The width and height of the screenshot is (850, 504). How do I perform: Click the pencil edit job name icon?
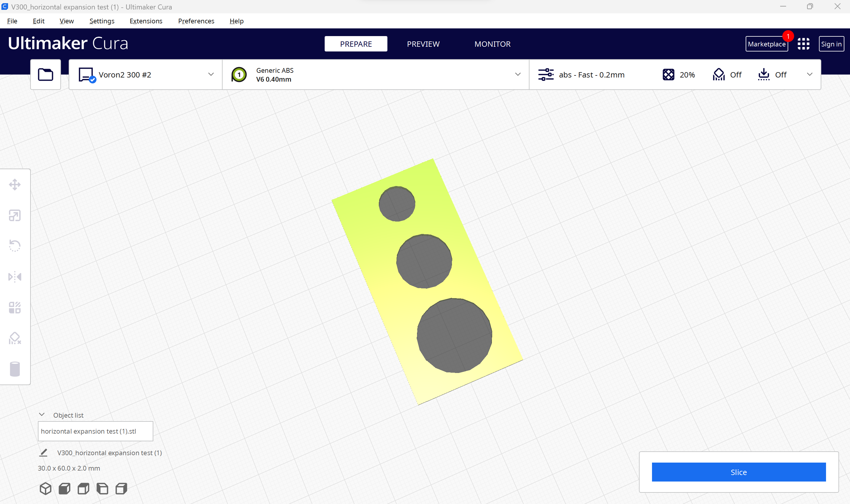pyautogui.click(x=44, y=453)
